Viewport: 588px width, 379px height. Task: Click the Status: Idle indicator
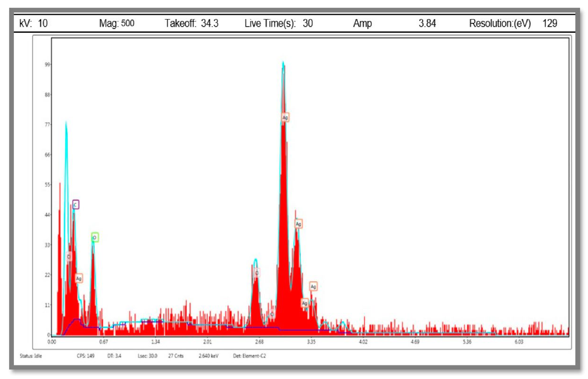point(31,356)
